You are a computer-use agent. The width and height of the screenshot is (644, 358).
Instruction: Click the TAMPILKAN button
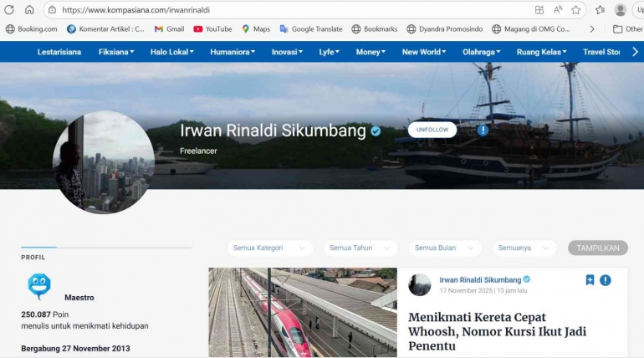(598, 248)
